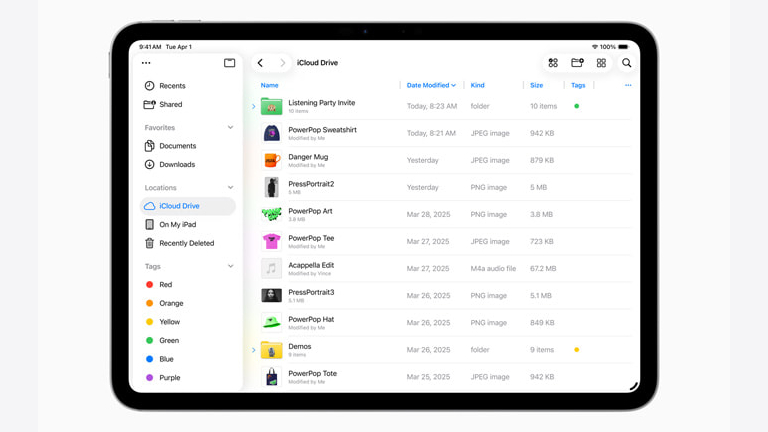
Task: Expand the Demos folder disclosure arrow
Action: pos(254,350)
